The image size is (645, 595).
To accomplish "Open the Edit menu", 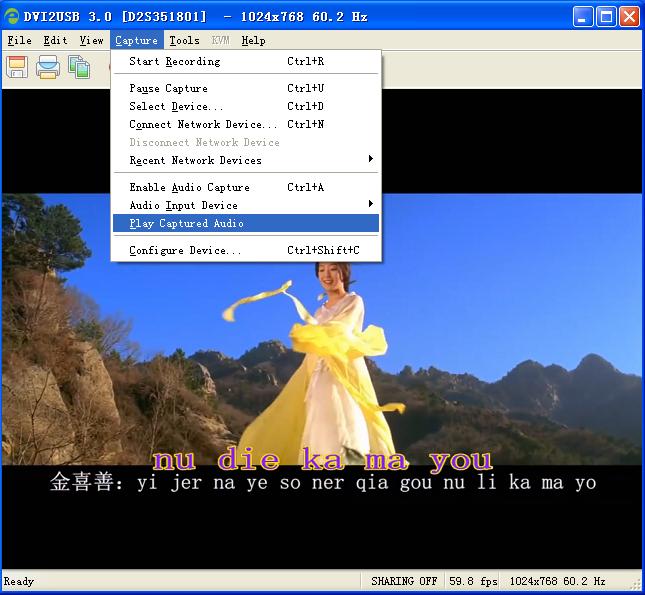I will coord(55,41).
